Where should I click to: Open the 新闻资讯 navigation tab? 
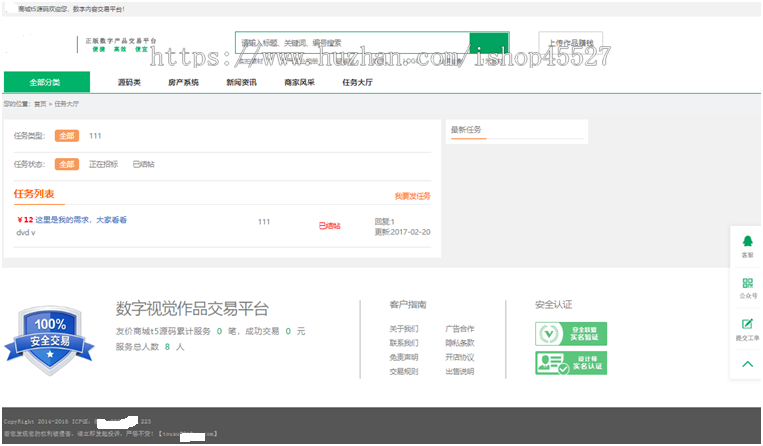(241, 82)
